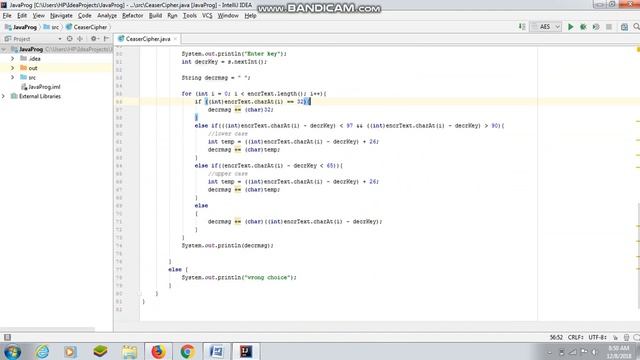The width and height of the screenshot is (640, 360).
Task: Expand External Libraries node
Action: (4, 96)
